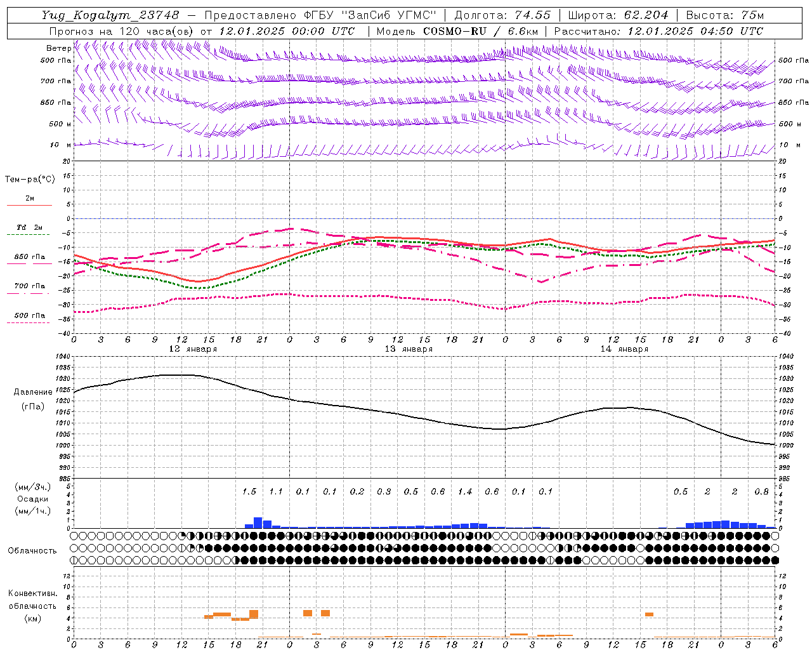This screenshot has height=650, width=812.
Task: Select the 1.5 precipitation amount value
Action: click(249, 491)
